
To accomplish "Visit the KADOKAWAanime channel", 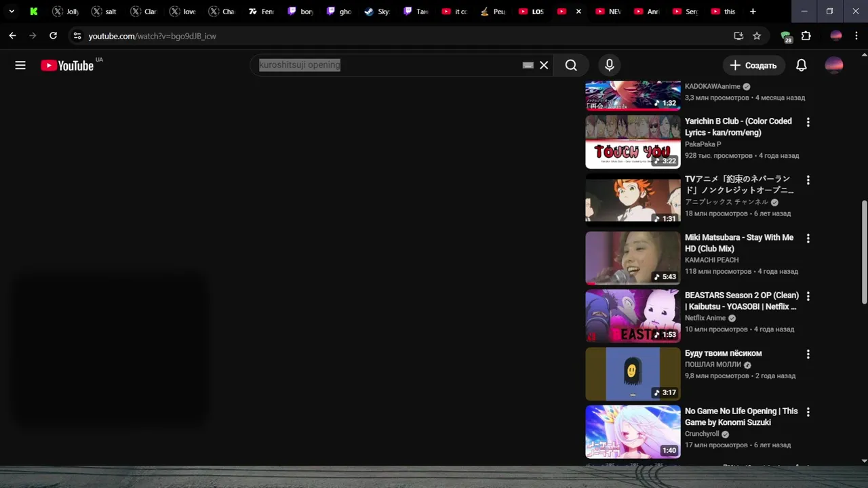I will point(713,87).
